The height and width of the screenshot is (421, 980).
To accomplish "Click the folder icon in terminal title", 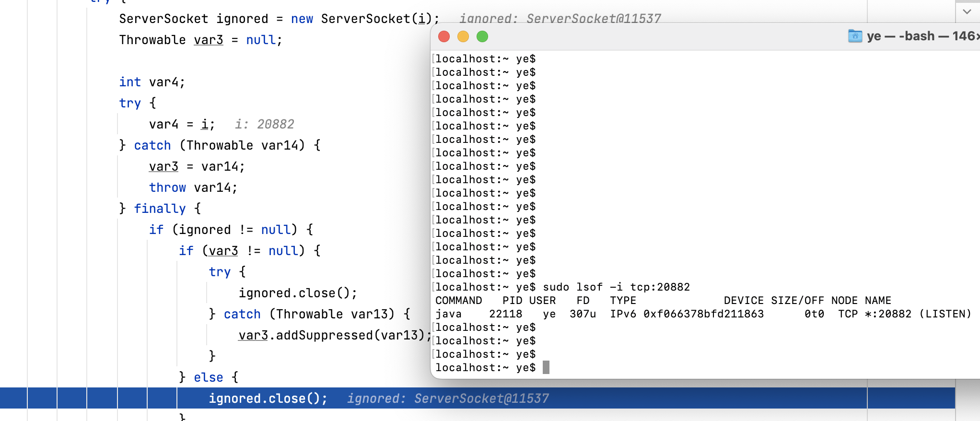I will point(855,36).
